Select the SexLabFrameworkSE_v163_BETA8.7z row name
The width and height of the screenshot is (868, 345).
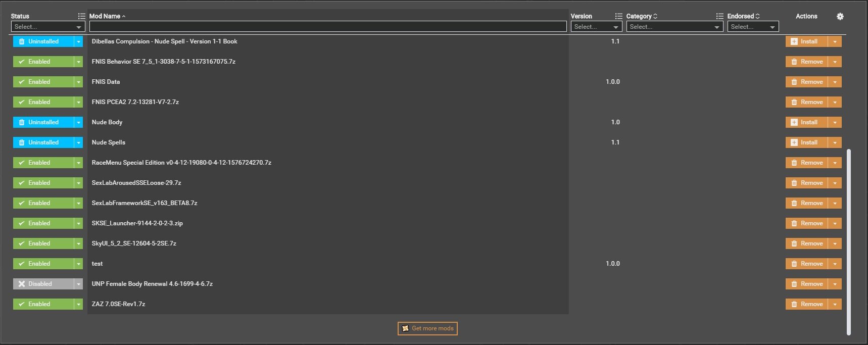coord(144,203)
